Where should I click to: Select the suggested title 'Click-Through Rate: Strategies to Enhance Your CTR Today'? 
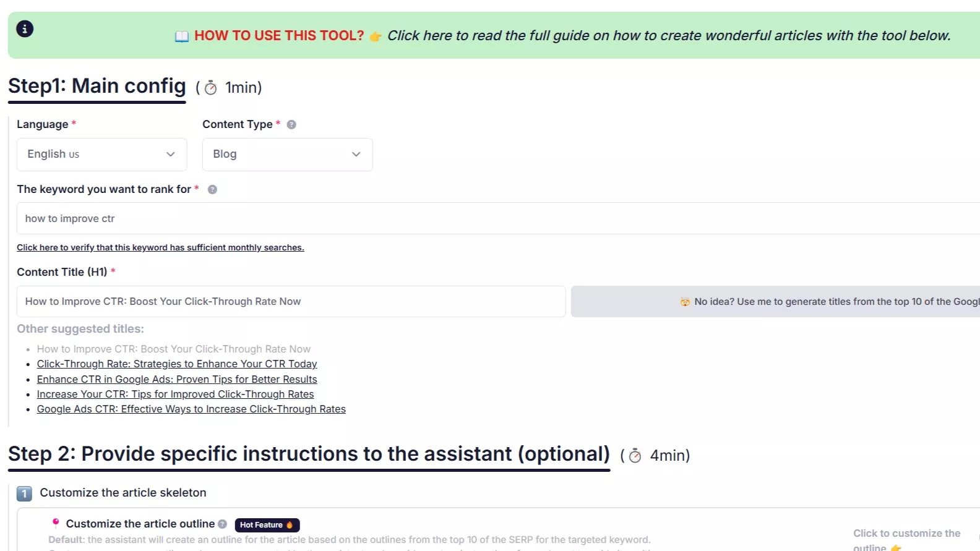177,364
